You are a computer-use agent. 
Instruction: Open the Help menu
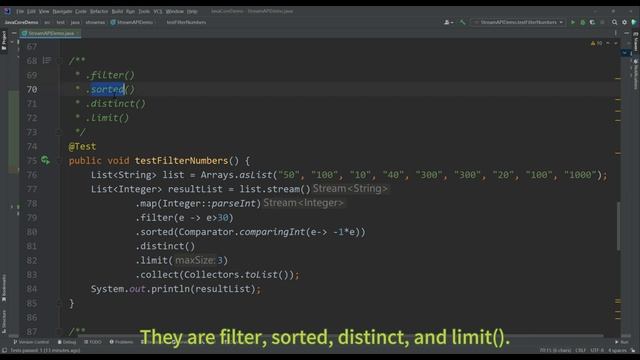(x=192, y=11)
